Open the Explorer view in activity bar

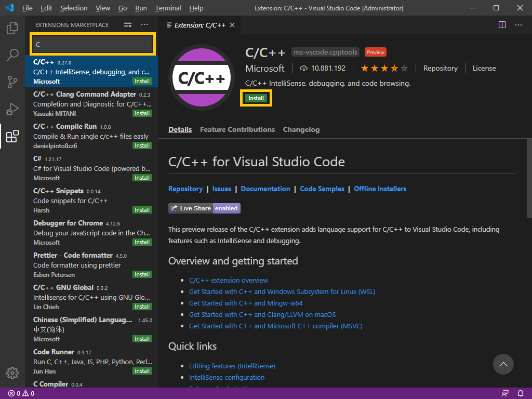click(x=12, y=28)
